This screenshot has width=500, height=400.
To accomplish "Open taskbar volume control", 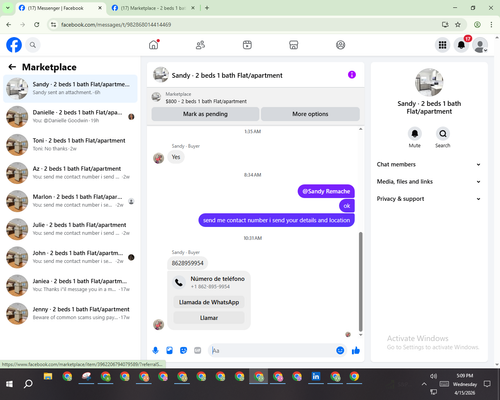I will tap(433, 376).
